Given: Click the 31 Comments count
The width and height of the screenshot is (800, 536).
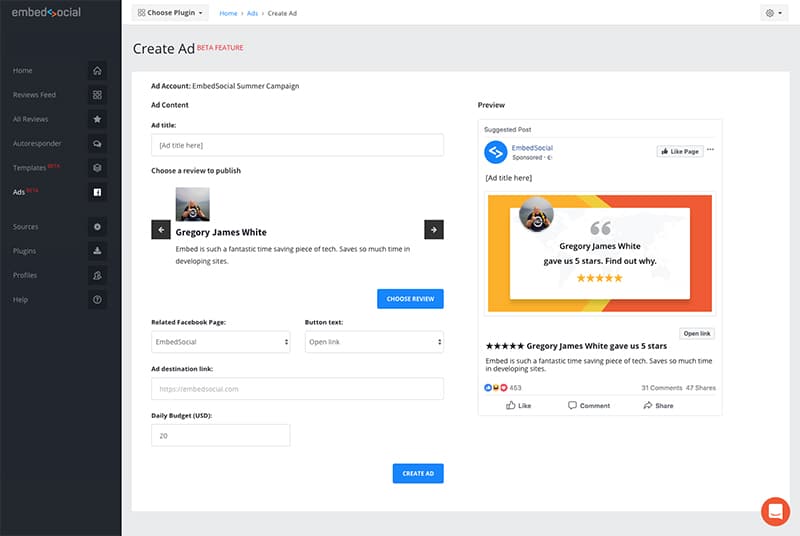Looking at the screenshot, I should [661, 388].
